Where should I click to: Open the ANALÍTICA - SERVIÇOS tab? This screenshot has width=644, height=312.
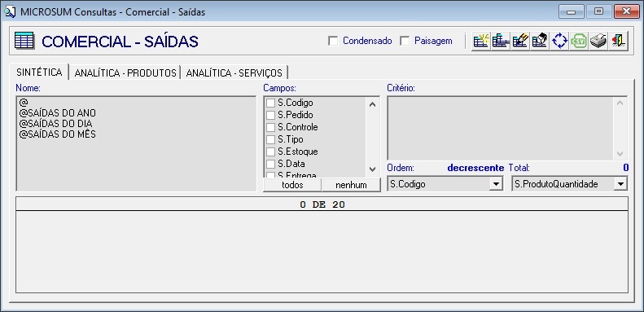pos(234,73)
